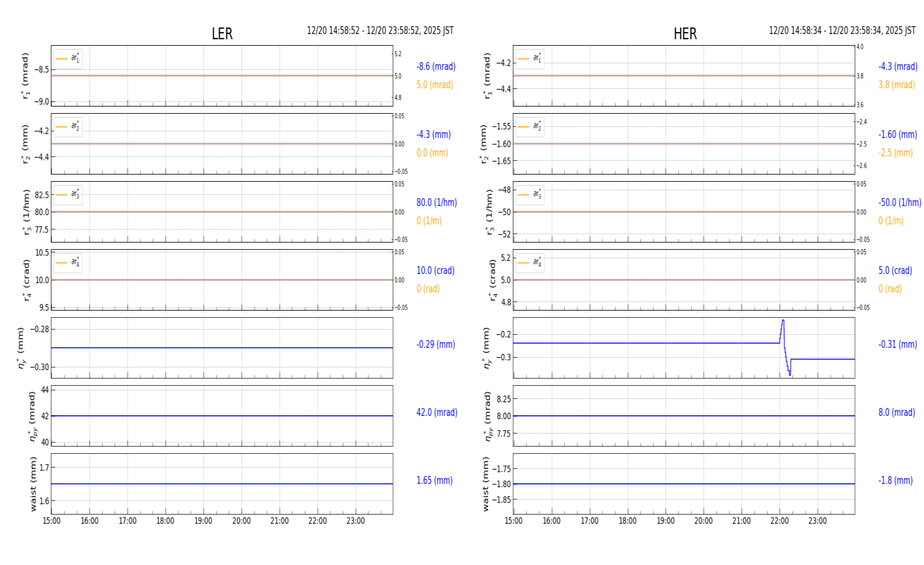Click the 23:00 tick under LER
This screenshot has height=565, width=924.
coord(355,521)
